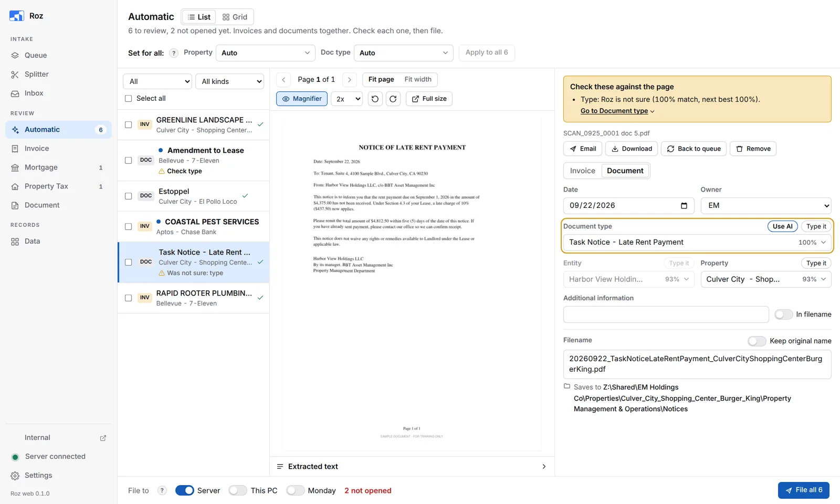Tick the Estoppel row checkbox
Screen dimensions: 840x504
[128, 196]
